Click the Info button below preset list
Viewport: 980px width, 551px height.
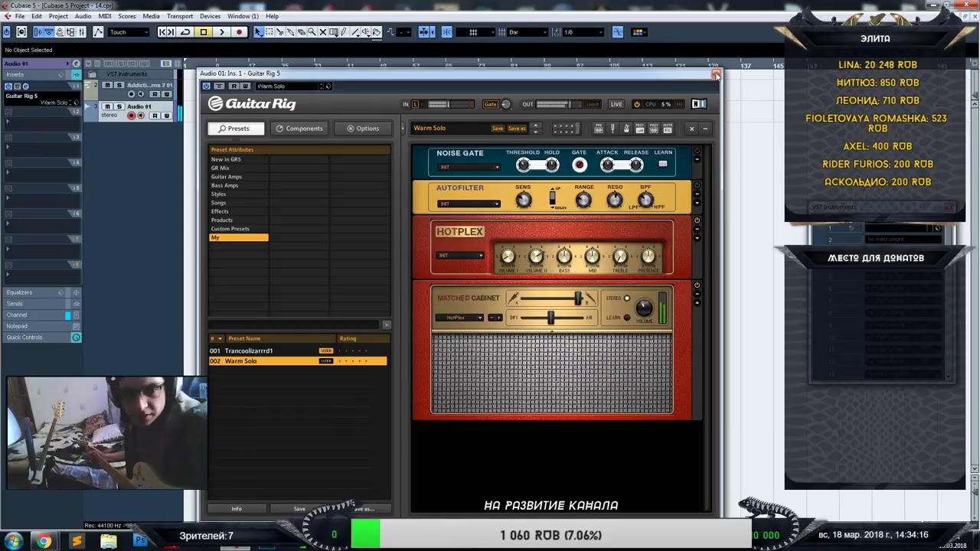(237, 509)
